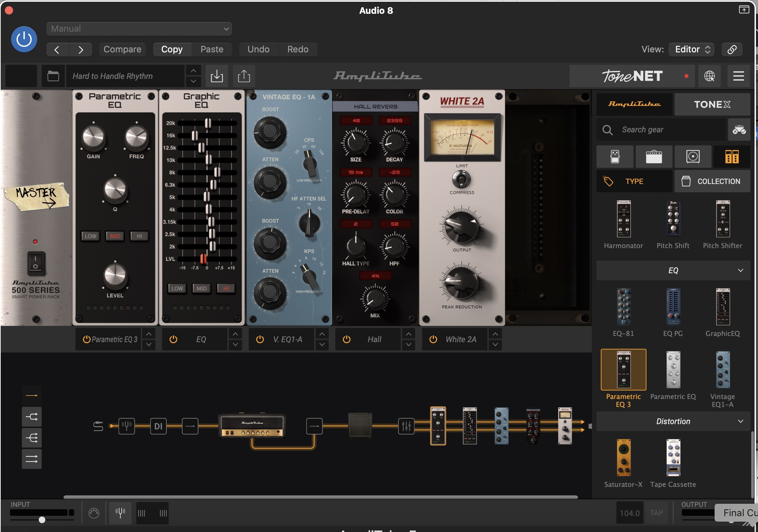Collapse the Distortion gear section
Screen dimensions: 758x532
[x=740, y=421]
